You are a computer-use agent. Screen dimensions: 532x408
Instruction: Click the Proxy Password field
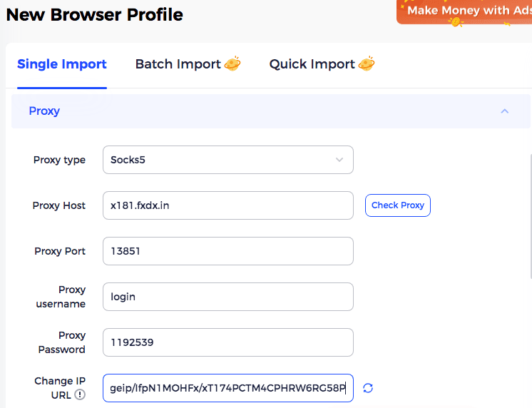point(227,342)
